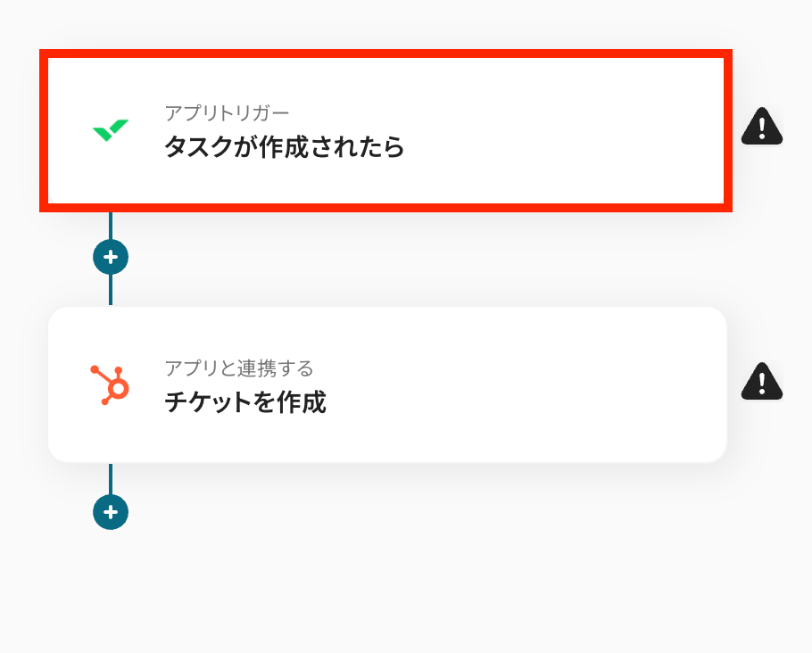Click blank canvas below the last plus button
The image size is (812, 653).
tap(402, 598)
